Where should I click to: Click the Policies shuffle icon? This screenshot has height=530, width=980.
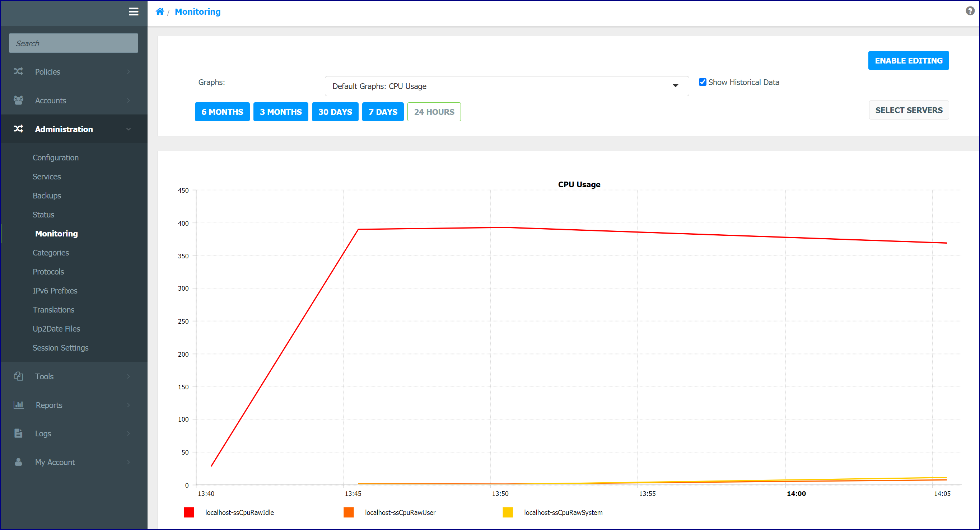[18, 71]
